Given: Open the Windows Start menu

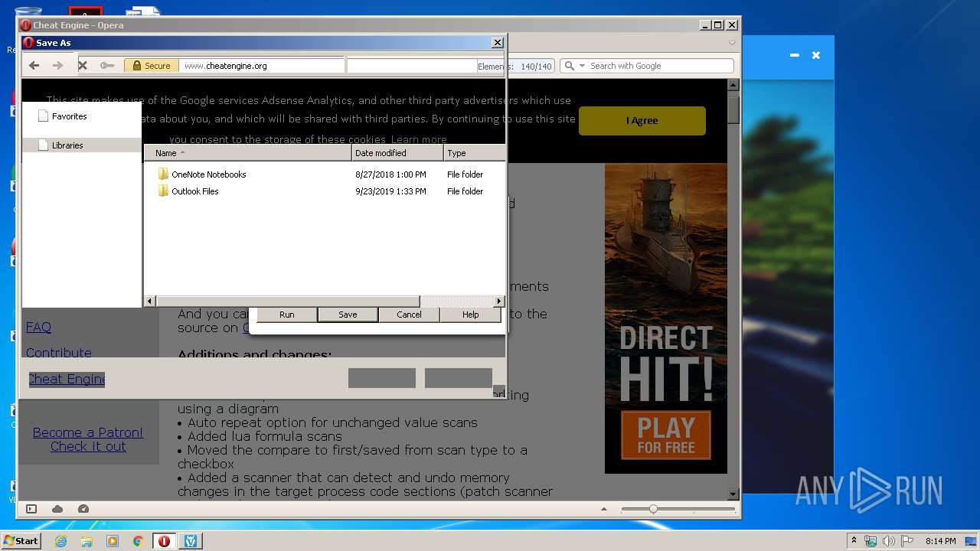Looking at the screenshot, I should tap(21, 541).
